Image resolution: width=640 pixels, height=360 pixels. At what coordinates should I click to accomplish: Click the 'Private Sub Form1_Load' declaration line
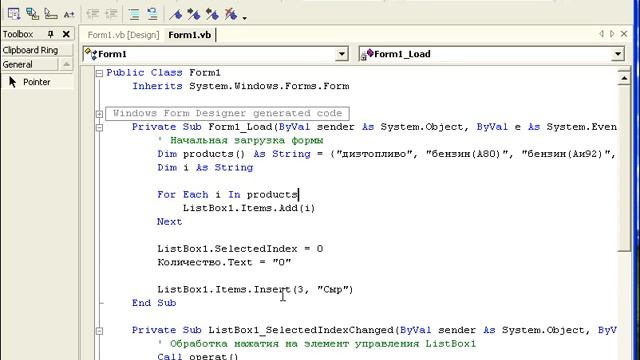(374, 127)
